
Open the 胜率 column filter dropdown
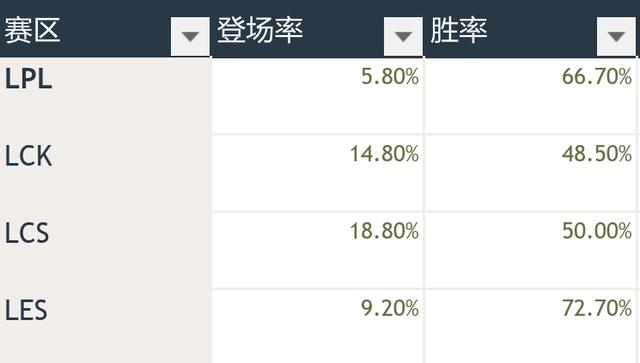click(x=616, y=36)
